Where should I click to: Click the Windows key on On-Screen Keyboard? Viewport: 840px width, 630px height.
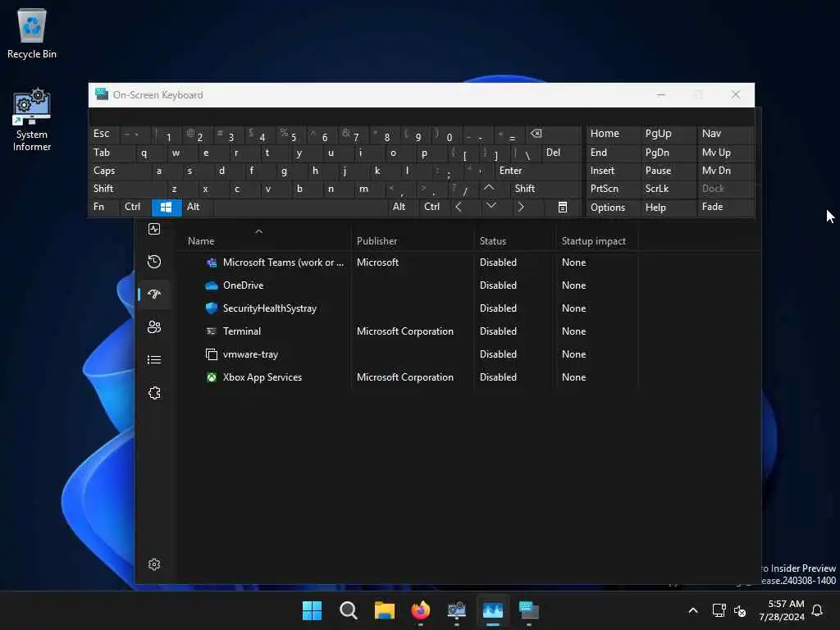coord(167,208)
